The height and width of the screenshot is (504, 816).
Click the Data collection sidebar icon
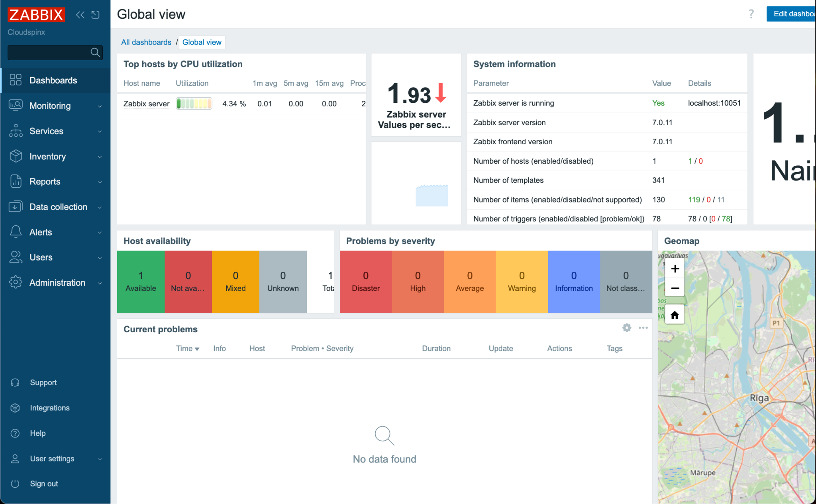click(15, 207)
